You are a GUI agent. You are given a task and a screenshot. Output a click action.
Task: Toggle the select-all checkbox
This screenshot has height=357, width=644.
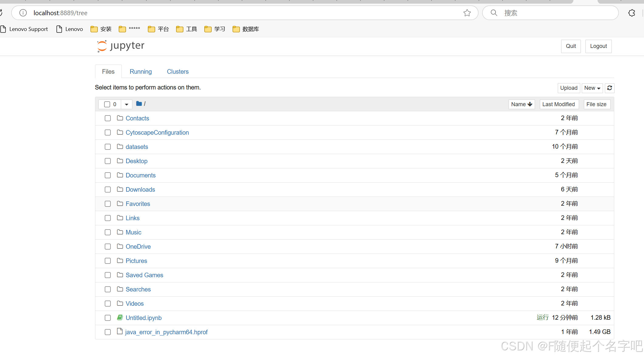107,104
